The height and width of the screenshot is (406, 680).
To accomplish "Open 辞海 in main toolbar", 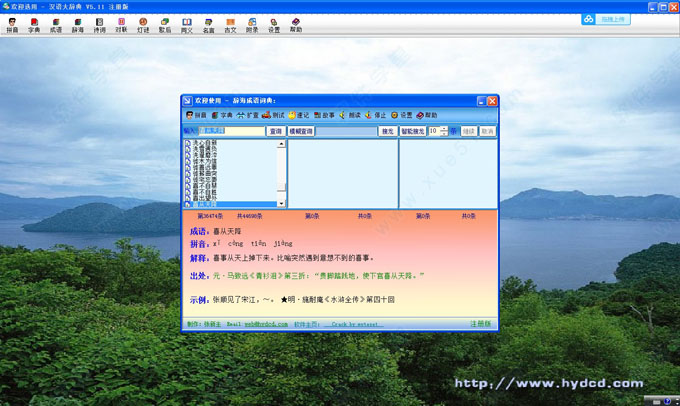I will pos(78,26).
